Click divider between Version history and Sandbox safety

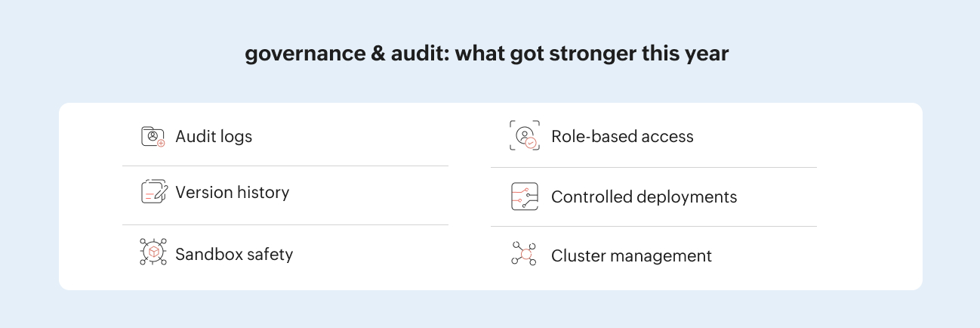(285, 224)
